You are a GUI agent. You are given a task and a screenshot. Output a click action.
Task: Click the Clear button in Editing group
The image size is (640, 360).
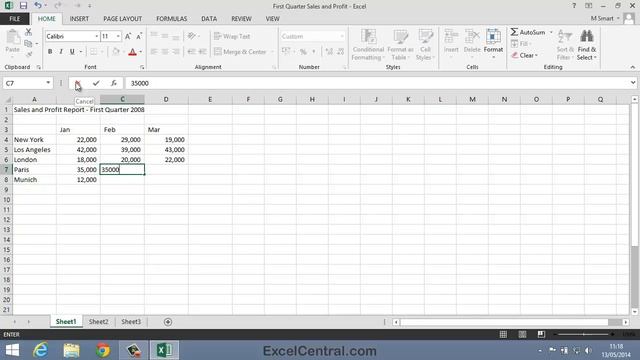[x=525, y=56]
